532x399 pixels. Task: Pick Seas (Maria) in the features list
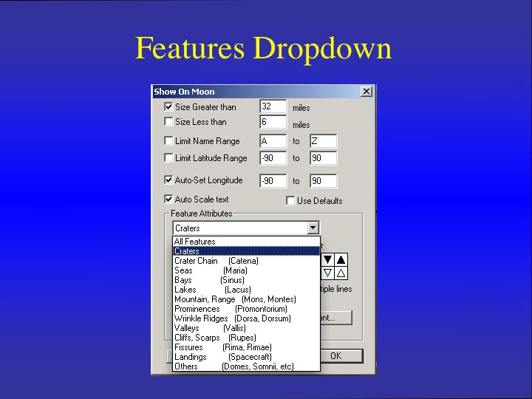coord(211,270)
